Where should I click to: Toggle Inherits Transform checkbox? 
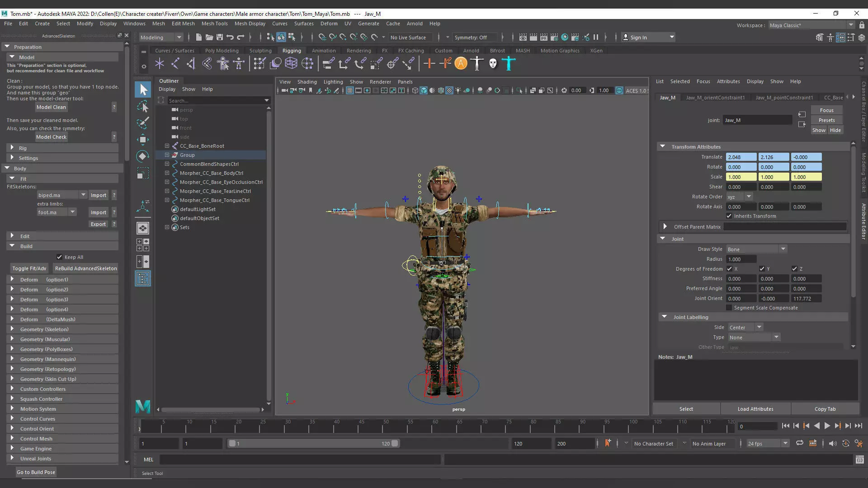(729, 216)
